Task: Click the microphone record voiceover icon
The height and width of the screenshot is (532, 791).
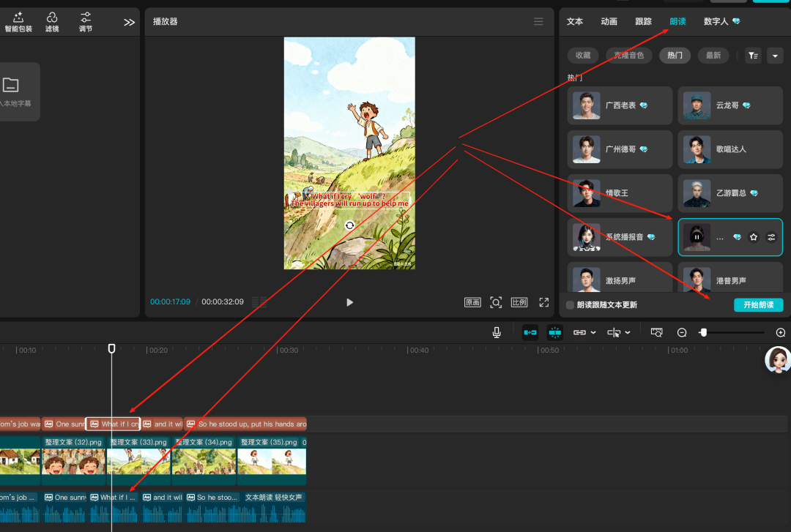Action: [x=497, y=332]
